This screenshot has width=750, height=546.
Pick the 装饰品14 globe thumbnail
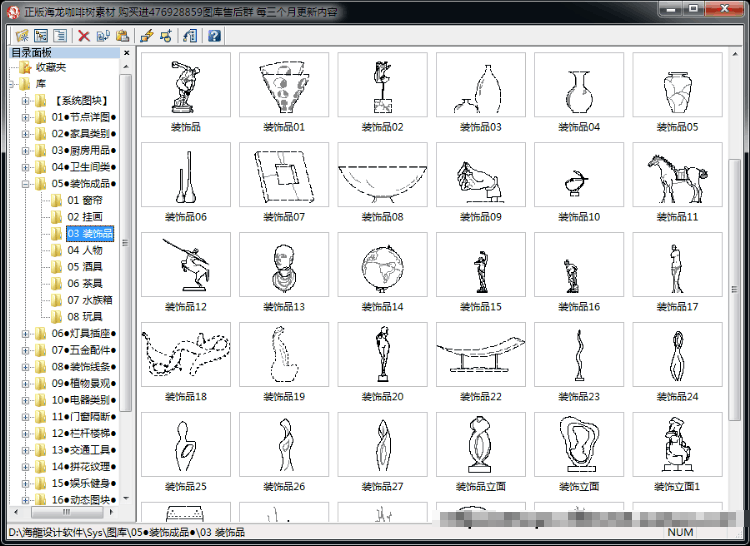pyautogui.click(x=382, y=264)
